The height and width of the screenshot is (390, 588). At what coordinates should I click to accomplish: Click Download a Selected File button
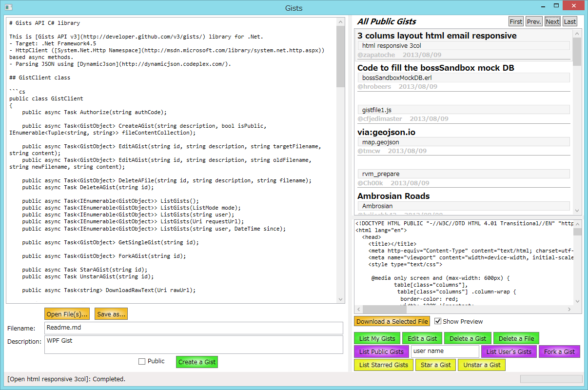point(392,321)
